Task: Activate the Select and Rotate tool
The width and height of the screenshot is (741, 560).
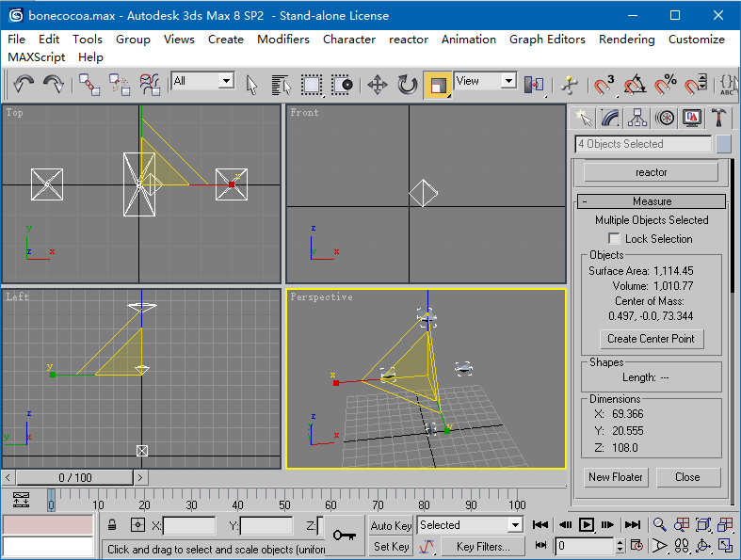Action: [x=408, y=85]
